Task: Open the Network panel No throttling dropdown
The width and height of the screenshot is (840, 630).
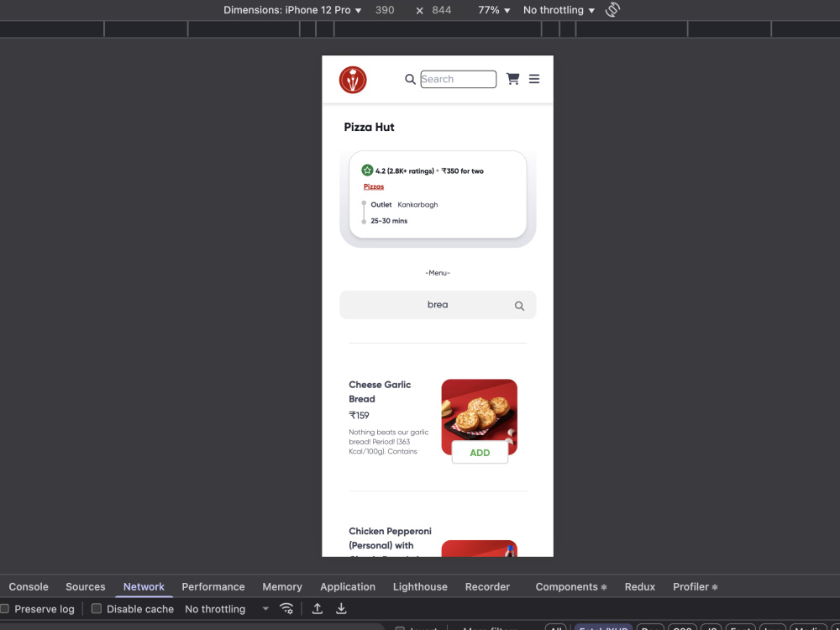Action: [227, 609]
